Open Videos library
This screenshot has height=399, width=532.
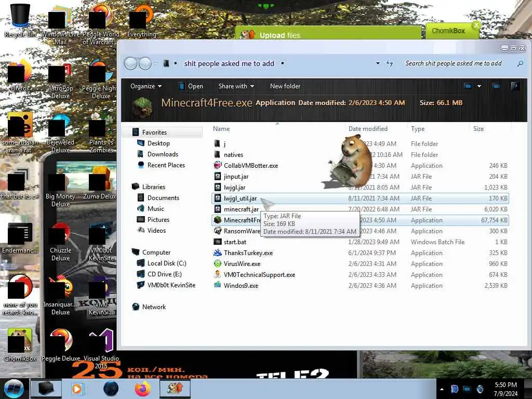[x=157, y=230]
